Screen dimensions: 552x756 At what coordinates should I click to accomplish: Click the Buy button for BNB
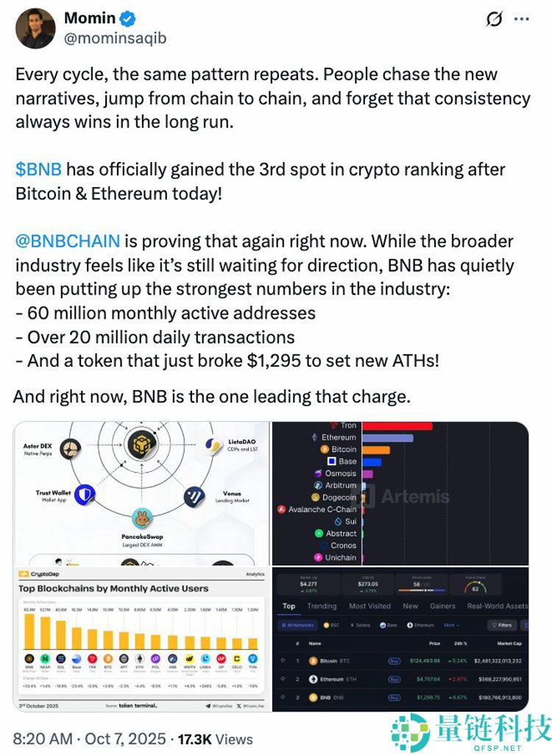[394, 697]
